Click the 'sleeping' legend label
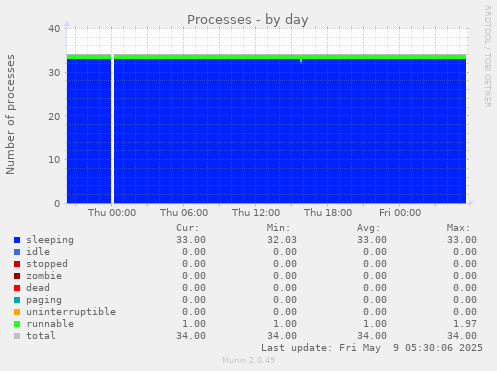The image size is (497, 371). click(50, 240)
